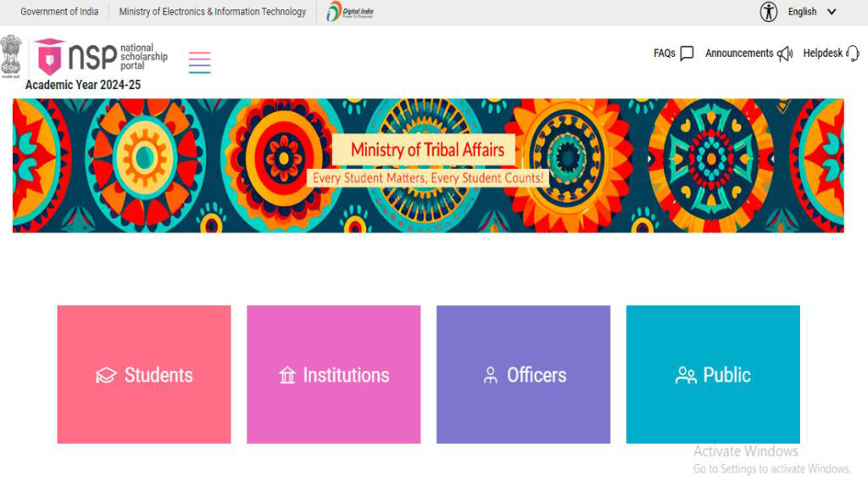
Task: Click the Academic Year 2024-25 text
Action: (x=83, y=85)
